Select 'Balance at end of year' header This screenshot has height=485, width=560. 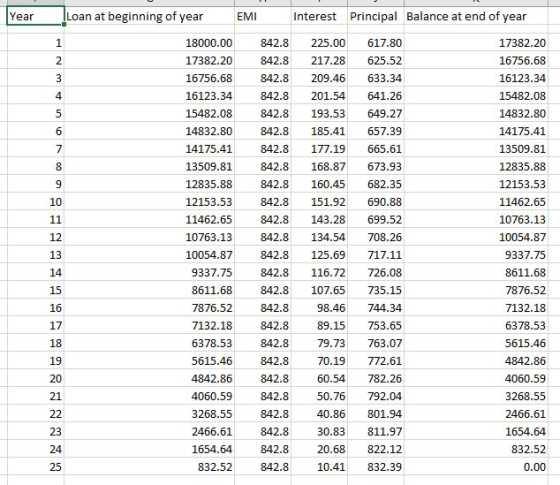[476, 16]
